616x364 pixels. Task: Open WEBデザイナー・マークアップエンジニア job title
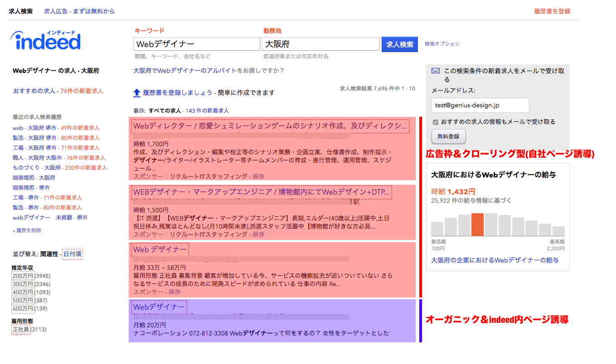click(262, 192)
